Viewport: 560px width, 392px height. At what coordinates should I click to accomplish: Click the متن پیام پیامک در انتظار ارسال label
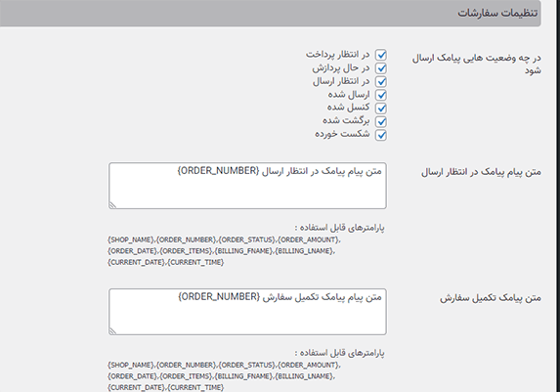click(x=481, y=172)
